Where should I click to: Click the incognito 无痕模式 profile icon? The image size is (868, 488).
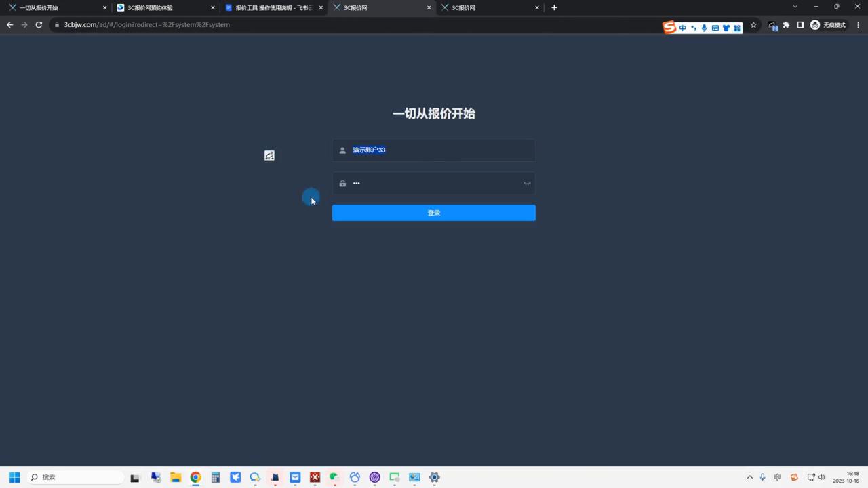click(815, 25)
